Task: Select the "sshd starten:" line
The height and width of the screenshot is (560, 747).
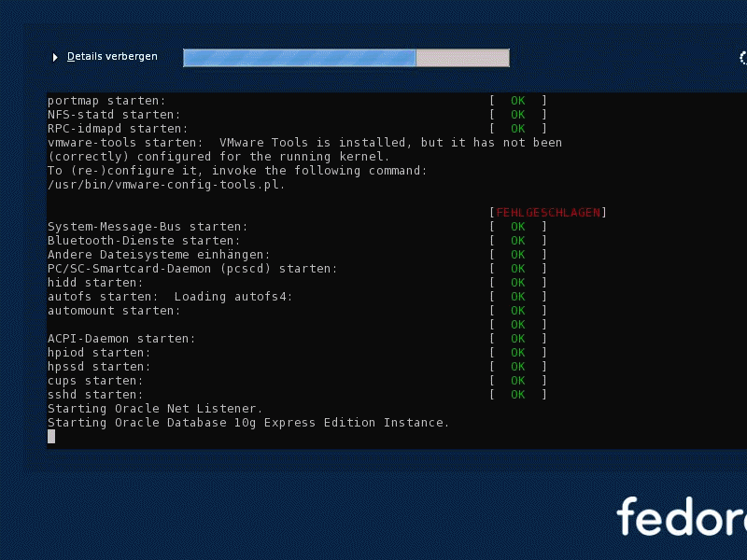Action: [x=95, y=395]
